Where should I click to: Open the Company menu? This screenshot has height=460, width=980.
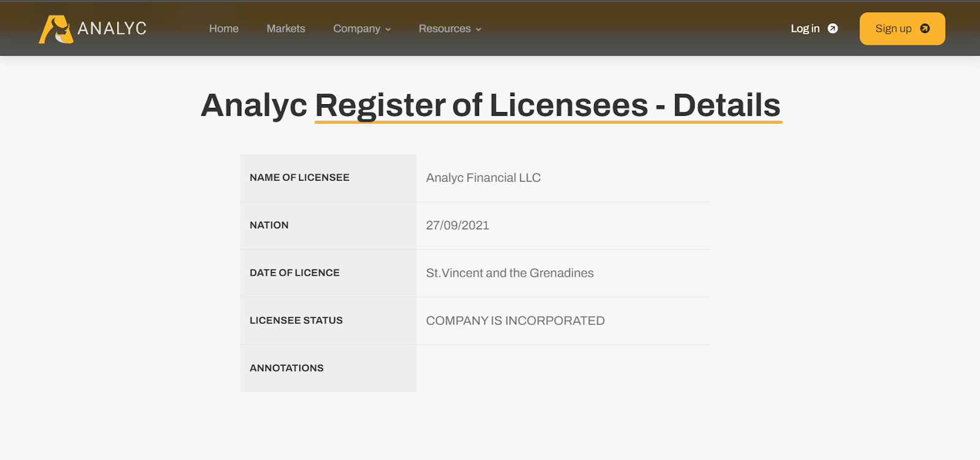tap(362, 29)
